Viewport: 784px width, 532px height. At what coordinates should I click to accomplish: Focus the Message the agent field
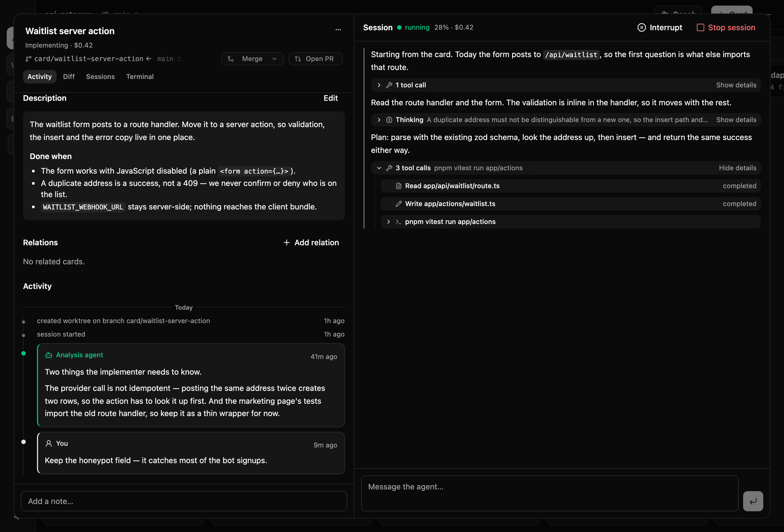[550, 493]
